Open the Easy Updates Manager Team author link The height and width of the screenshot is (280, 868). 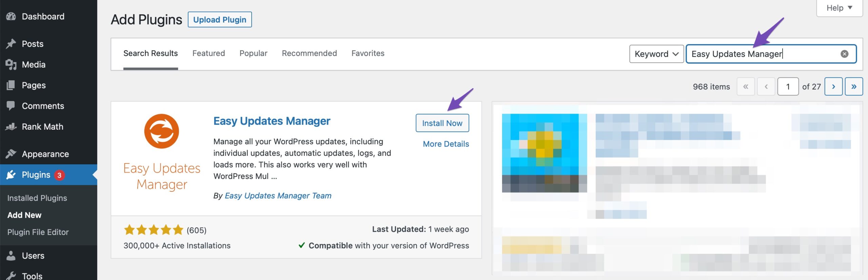tap(278, 196)
